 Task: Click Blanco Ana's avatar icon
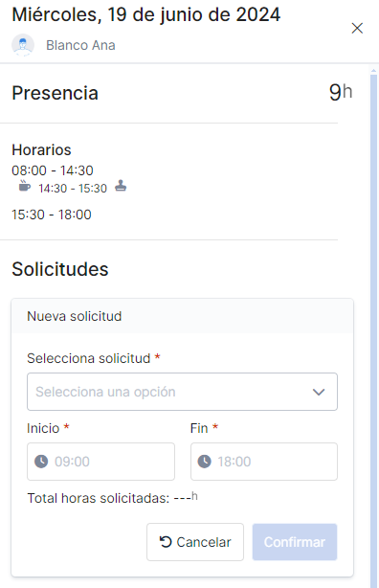tap(23, 45)
